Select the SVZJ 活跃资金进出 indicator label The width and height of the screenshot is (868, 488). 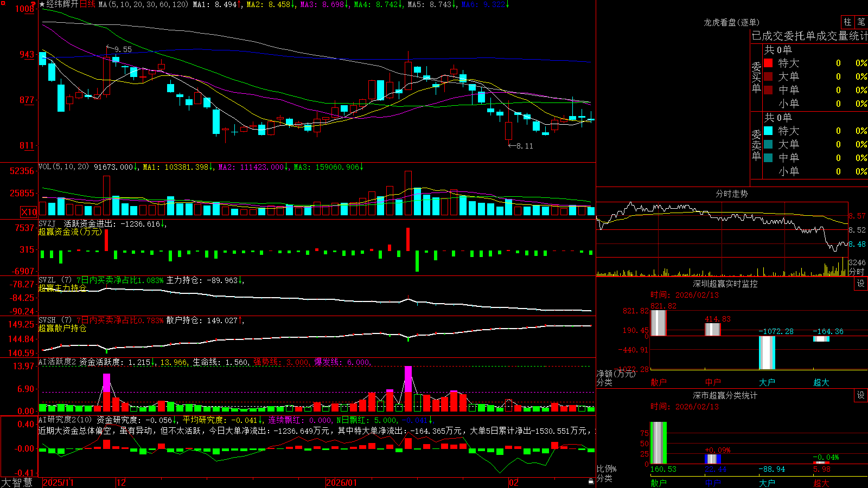(77, 223)
